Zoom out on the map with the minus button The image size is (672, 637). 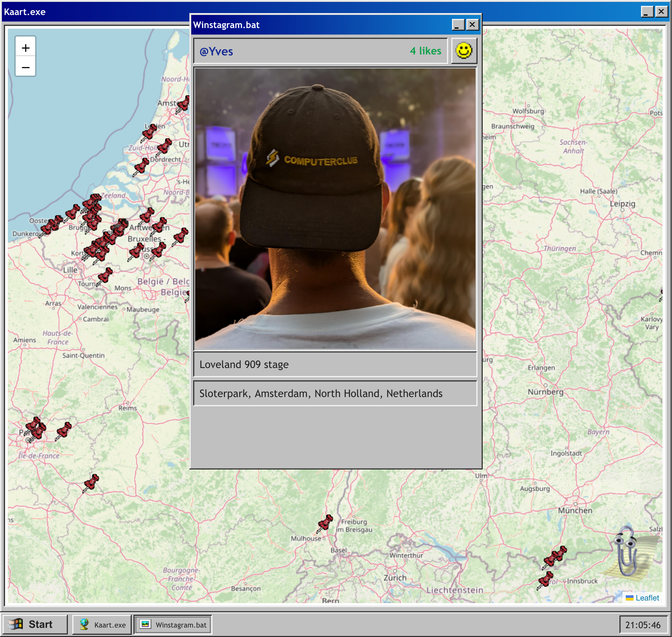25,67
